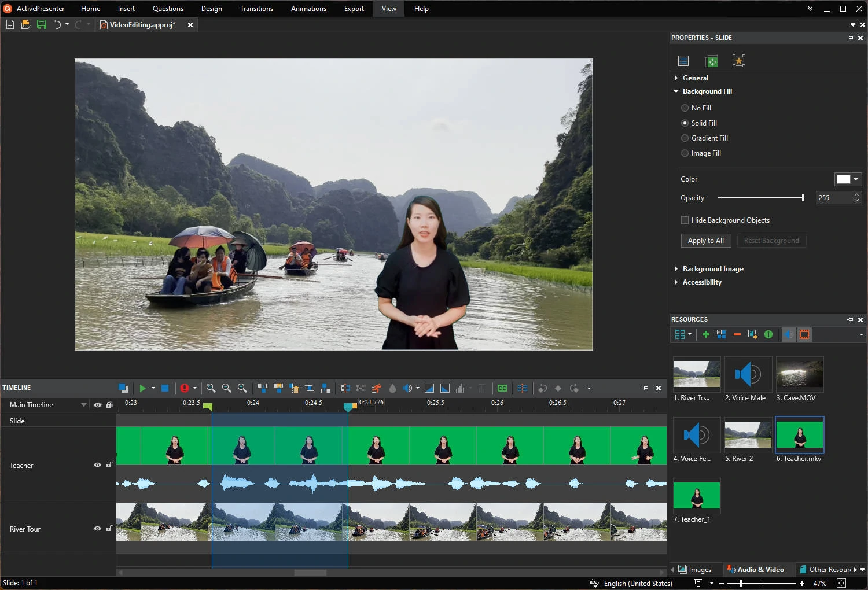868x590 pixels.
Task: Click the timeline Play button
Action: pos(142,388)
